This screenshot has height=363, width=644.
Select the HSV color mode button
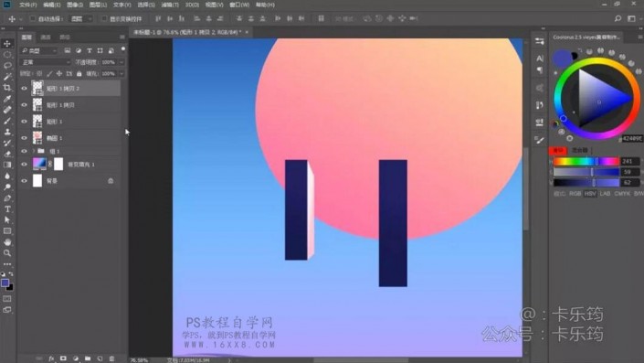click(x=590, y=194)
